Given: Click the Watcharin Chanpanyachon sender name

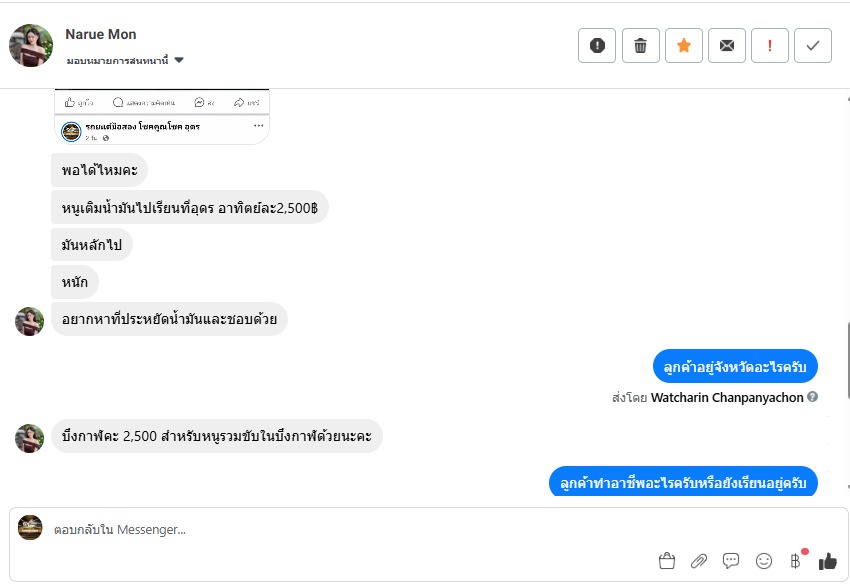Looking at the screenshot, I should click(x=728, y=397).
